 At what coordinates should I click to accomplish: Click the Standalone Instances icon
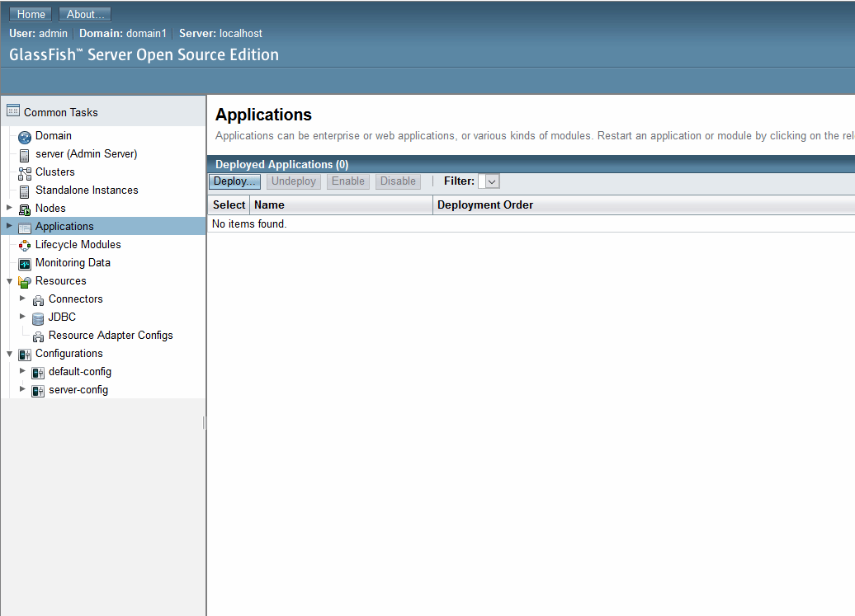pyautogui.click(x=25, y=190)
